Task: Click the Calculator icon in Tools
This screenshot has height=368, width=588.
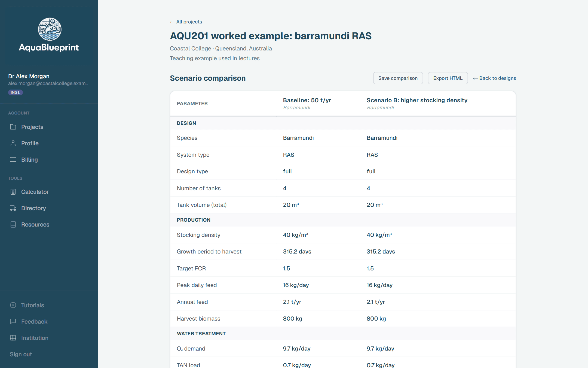Action: 13,192
